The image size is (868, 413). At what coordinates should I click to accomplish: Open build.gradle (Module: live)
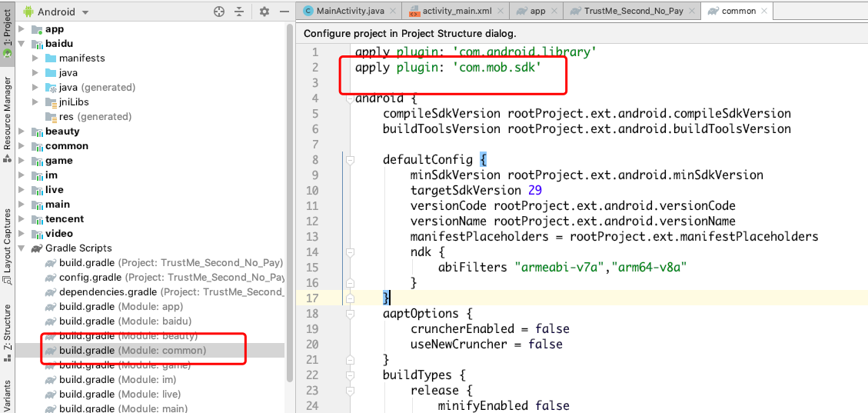[x=120, y=395]
